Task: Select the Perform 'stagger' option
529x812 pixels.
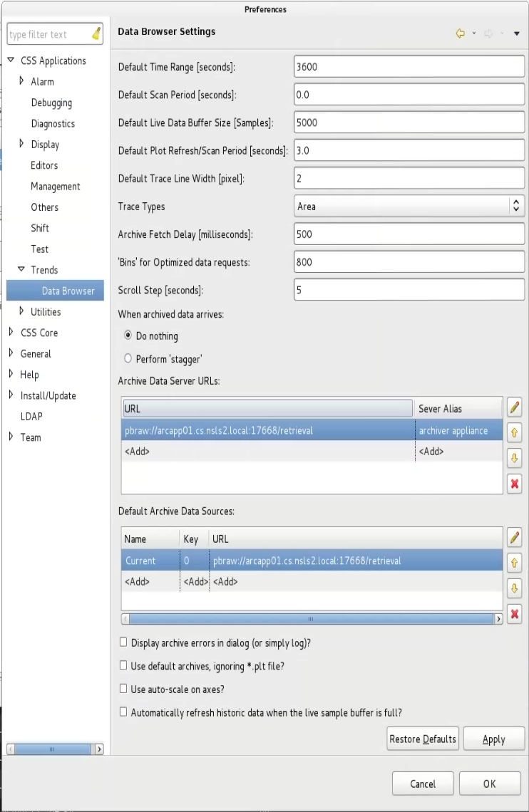Action: coord(128,358)
